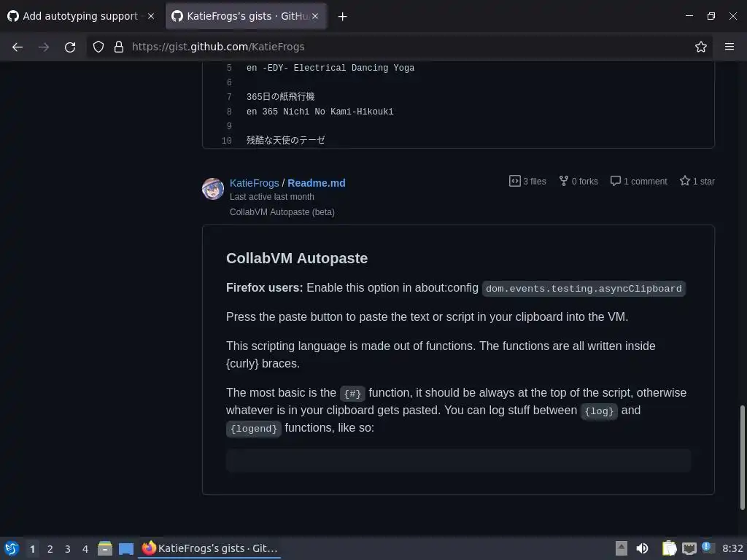Click the 3 files code icon

(x=514, y=181)
